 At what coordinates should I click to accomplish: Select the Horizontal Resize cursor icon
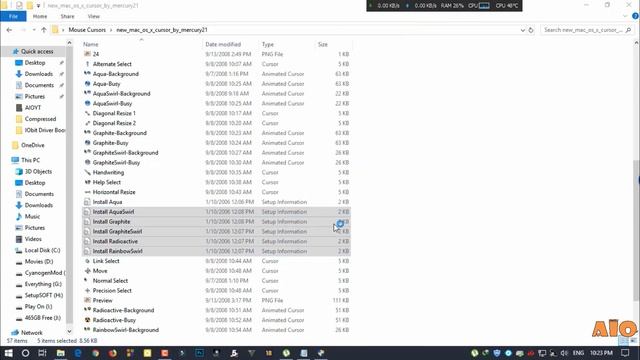coord(87,192)
